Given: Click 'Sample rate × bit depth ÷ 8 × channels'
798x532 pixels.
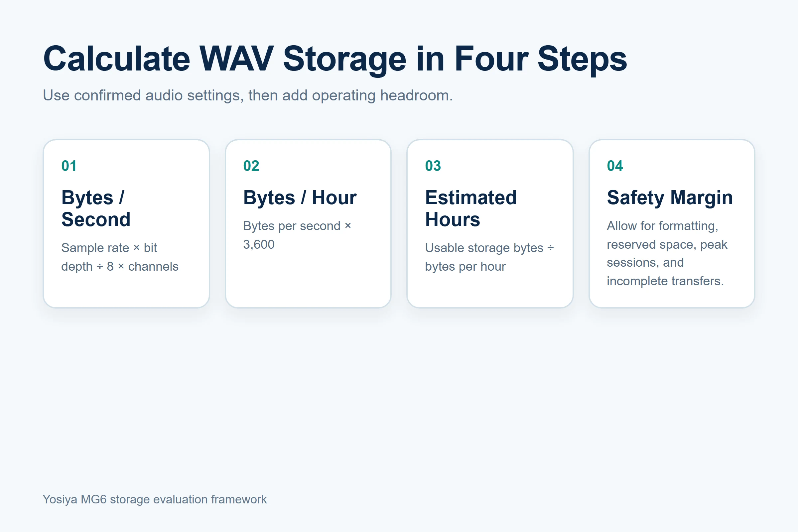Looking at the screenshot, I should (x=120, y=257).
